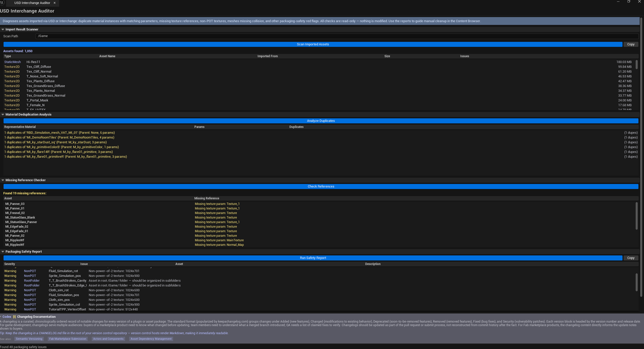This screenshot has width=644, height=349.
Task: Select the Hi-Res11 StaticMesh row
Action: coord(318,62)
